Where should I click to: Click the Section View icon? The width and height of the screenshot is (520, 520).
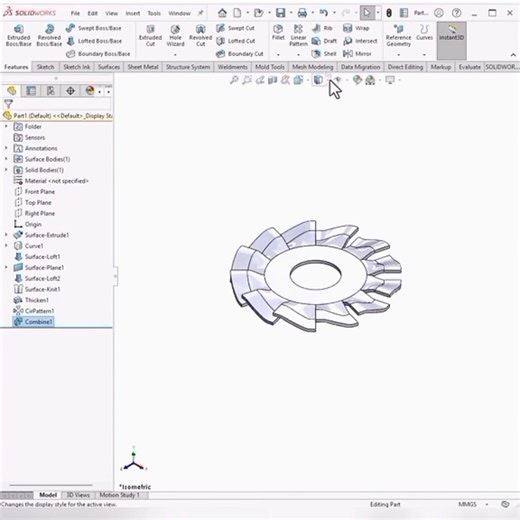[x=273, y=80]
